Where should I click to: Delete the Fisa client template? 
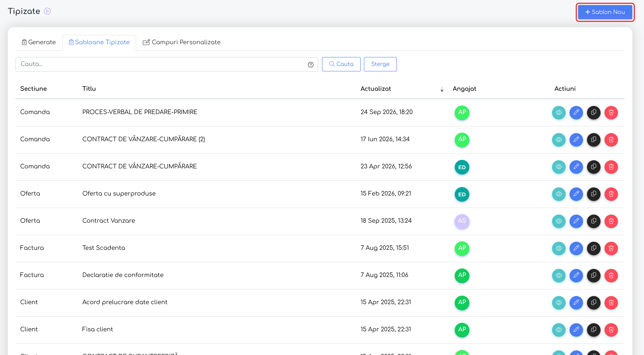(611, 330)
